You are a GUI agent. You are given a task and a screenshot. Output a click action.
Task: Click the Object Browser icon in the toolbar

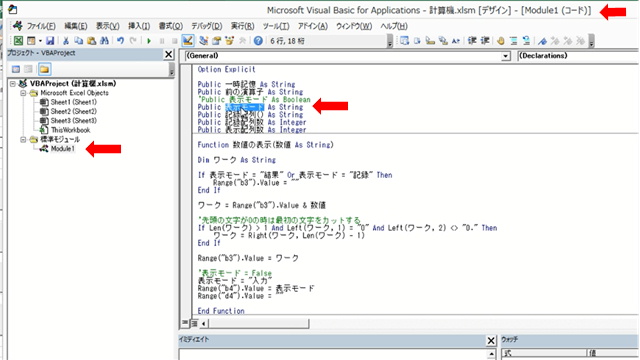tap(229, 40)
